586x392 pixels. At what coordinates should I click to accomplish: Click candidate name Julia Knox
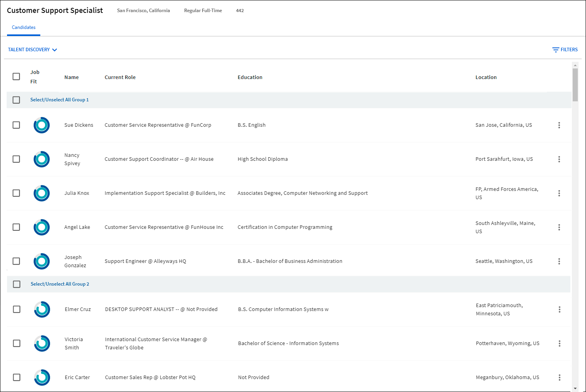tap(77, 193)
